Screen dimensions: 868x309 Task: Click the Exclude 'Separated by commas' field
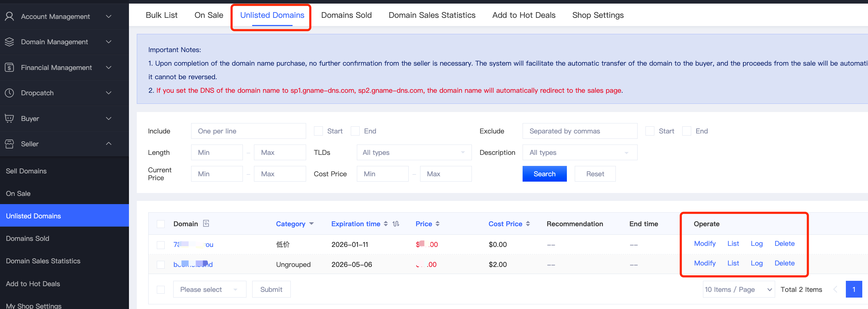click(580, 131)
